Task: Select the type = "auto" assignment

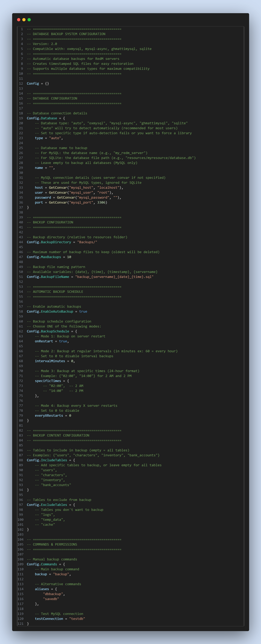Action: pos(49,138)
